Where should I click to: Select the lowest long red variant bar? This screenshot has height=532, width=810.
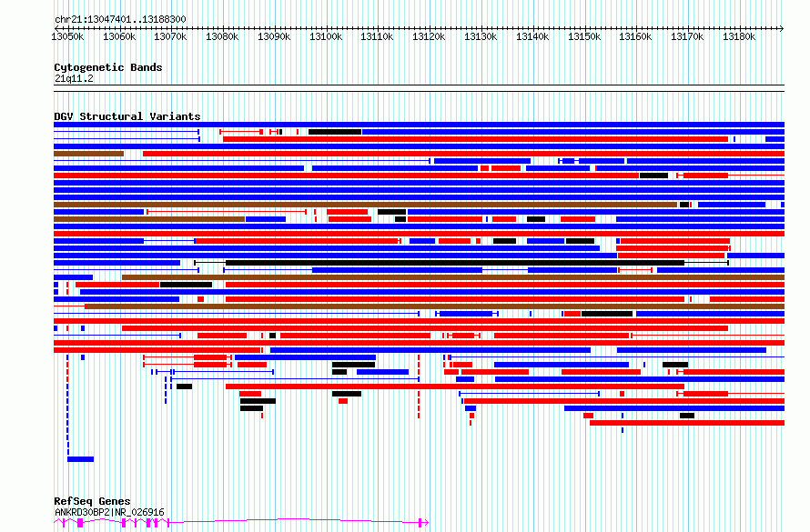(x=687, y=423)
